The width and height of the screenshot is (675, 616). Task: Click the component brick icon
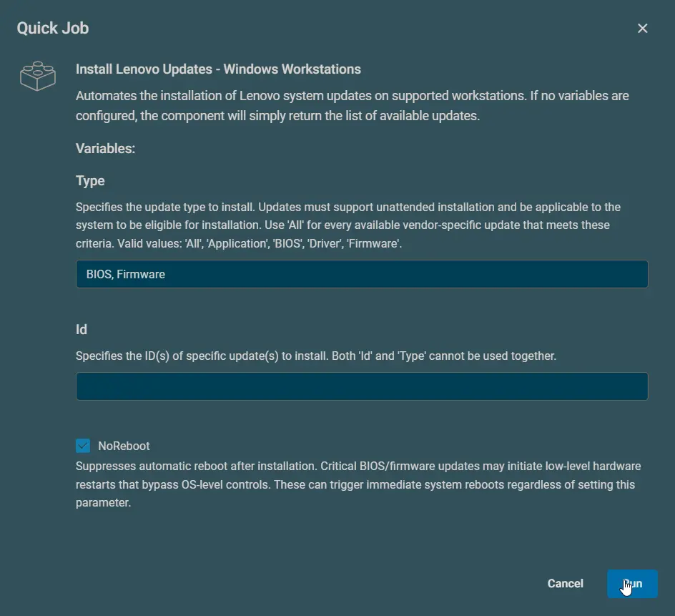click(38, 76)
